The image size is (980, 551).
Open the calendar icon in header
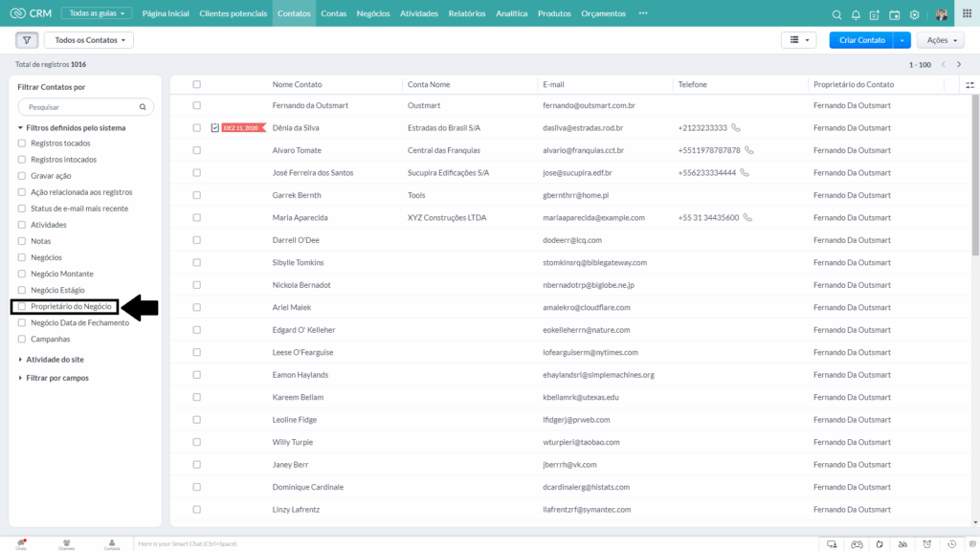[x=895, y=14]
